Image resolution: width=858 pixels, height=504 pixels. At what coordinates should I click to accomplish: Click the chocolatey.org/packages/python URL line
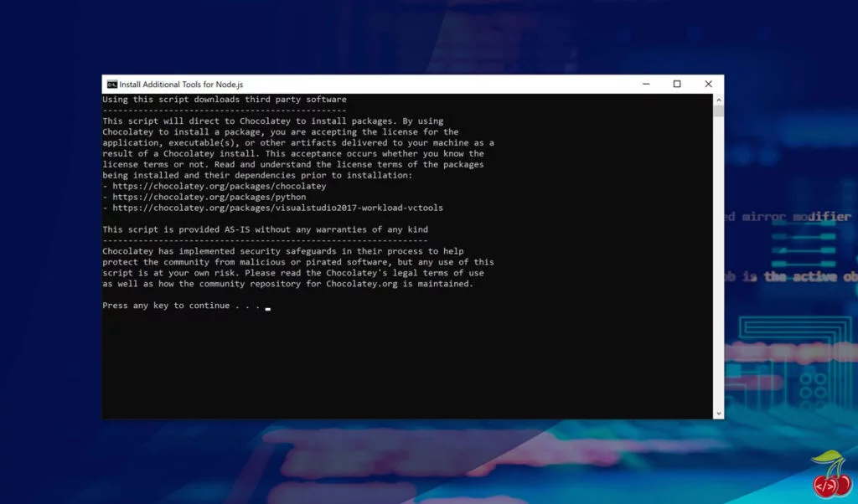[204, 197]
